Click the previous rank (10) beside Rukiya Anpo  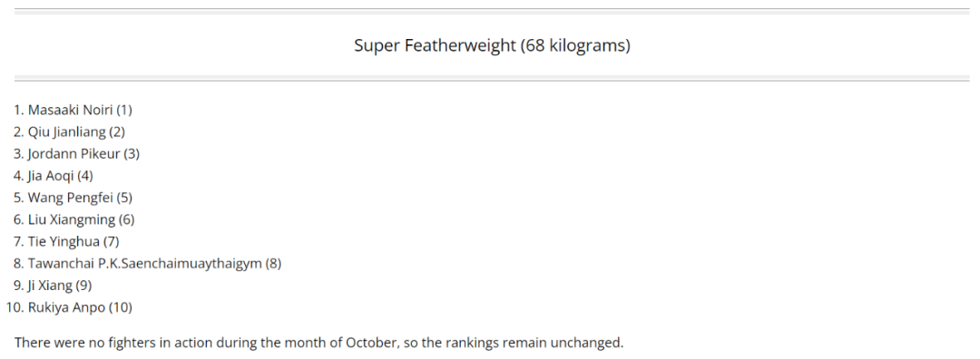point(121,307)
